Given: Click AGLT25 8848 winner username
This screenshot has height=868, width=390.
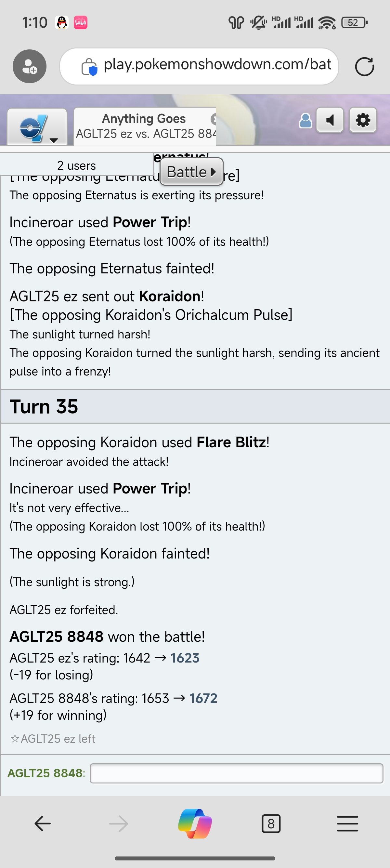Looking at the screenshot, I should click(x=56, y=637).
